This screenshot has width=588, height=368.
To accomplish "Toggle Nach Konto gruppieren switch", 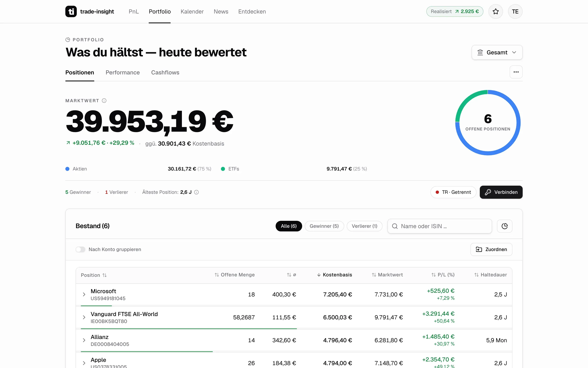I will tap(80, 249).
